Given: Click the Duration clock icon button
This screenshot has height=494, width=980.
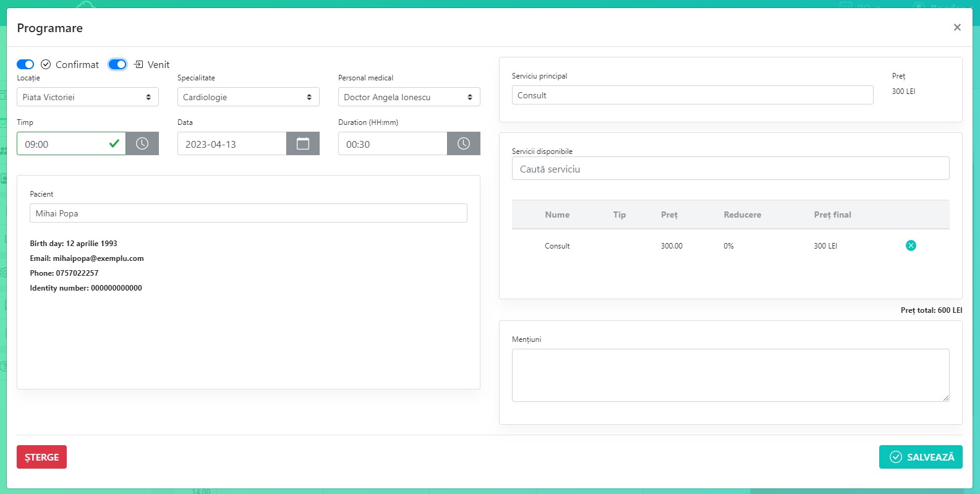Looking at the screenshot, I should [x=464, y=143].
